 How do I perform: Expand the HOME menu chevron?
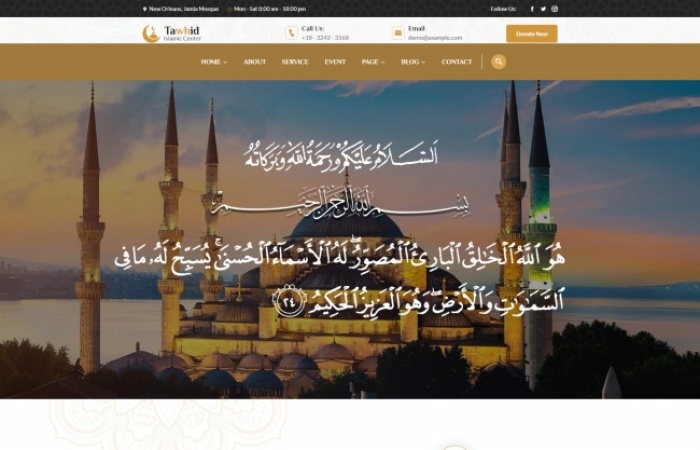tap(225, 62)
